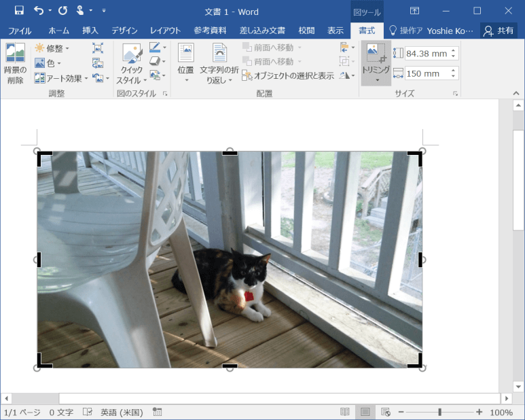Switch to the ホーム tab
The image size is (525, 420).
click(x=58, y=31)
